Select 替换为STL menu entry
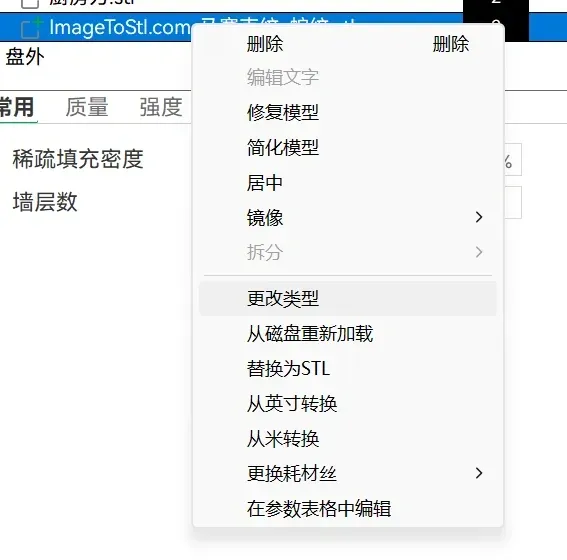Screen dimensions: 567x560 [348, 368]
